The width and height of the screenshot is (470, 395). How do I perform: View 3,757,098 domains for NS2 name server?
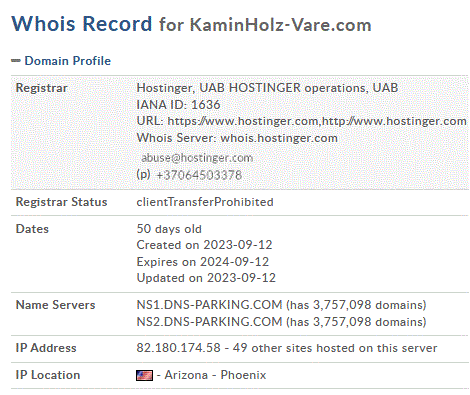(369, 322)
